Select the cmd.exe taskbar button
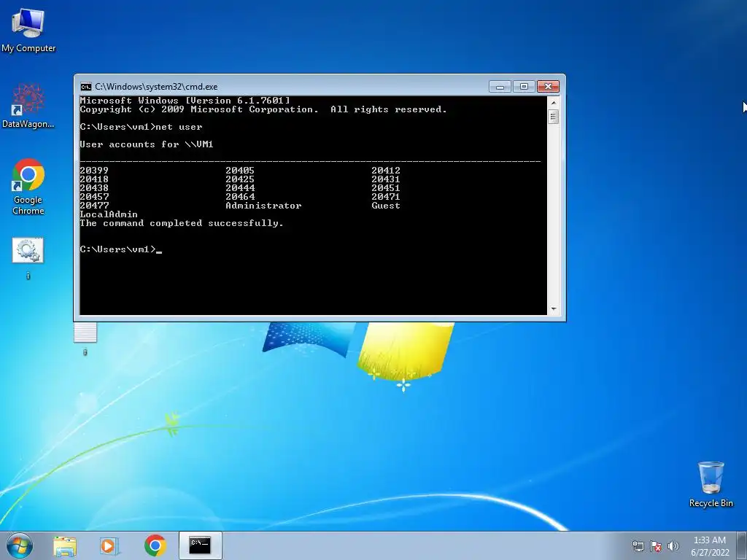This screenshot has height=560, width=747. tap(200, 545)
